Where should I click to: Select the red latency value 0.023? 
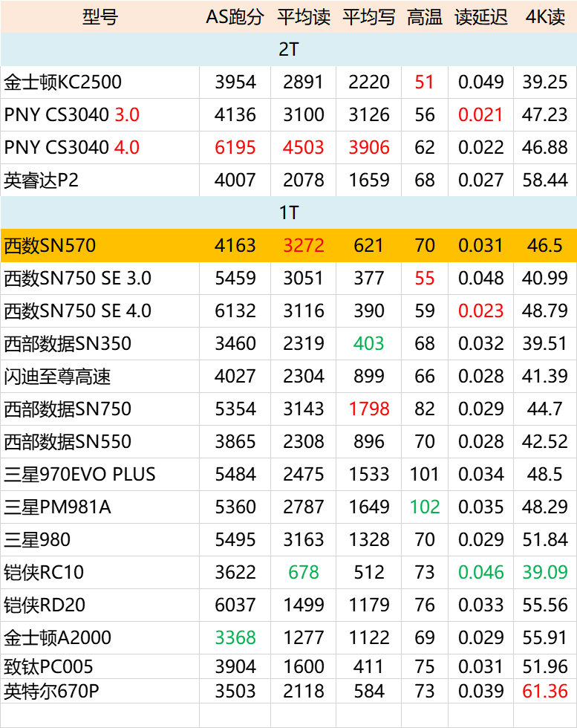point(480,311)
